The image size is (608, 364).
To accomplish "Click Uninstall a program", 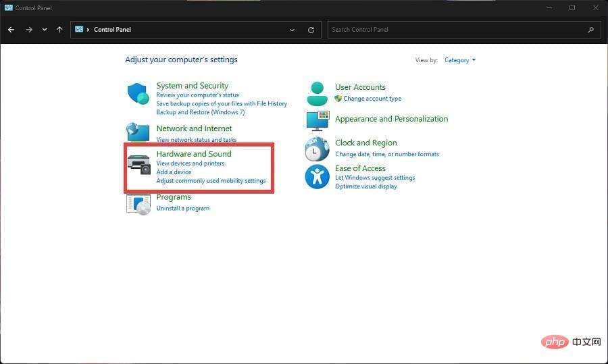I will click(x=182, y=208).
